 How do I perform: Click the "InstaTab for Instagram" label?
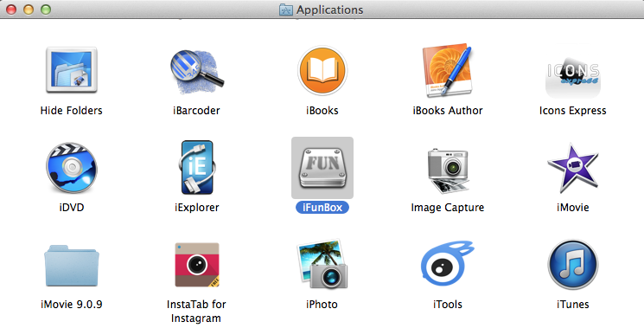click(x=196, y=312)
